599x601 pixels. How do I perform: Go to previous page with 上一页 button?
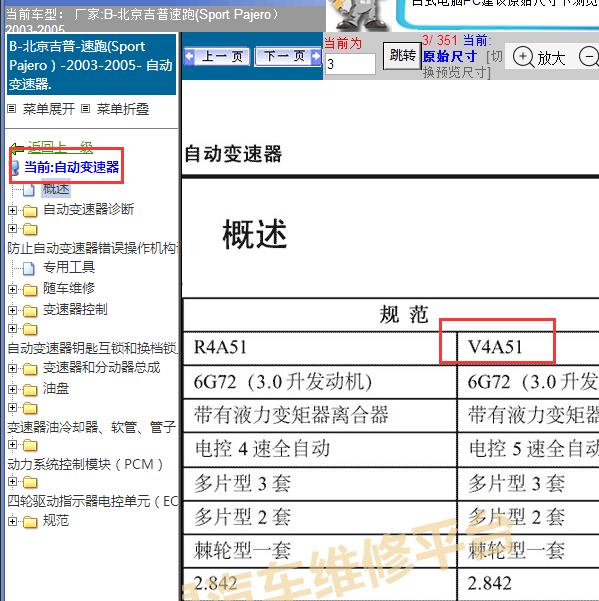(217, 57)
